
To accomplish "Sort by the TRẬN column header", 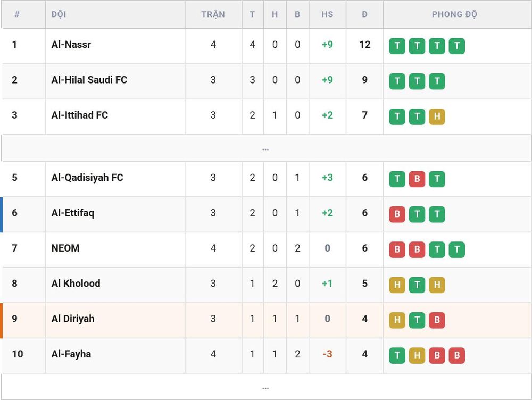I will pyautogui.click(x=213, y=14).
